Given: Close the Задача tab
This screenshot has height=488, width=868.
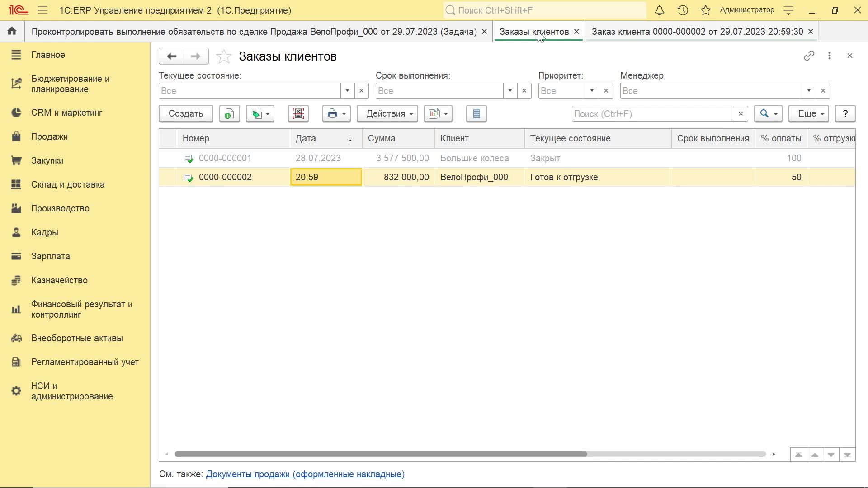Looking at the screenshot, I should pos(484,32).
